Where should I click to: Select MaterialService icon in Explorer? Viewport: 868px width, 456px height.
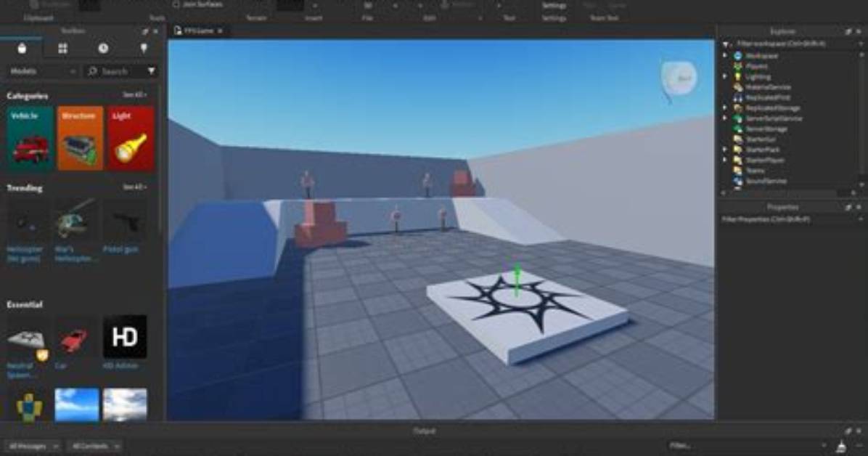point(738,87)
